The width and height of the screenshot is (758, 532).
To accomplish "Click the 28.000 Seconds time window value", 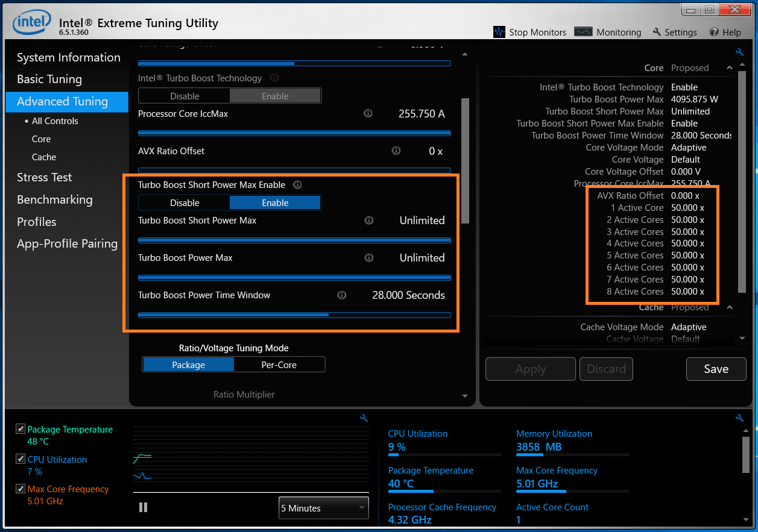I will 408,295.
